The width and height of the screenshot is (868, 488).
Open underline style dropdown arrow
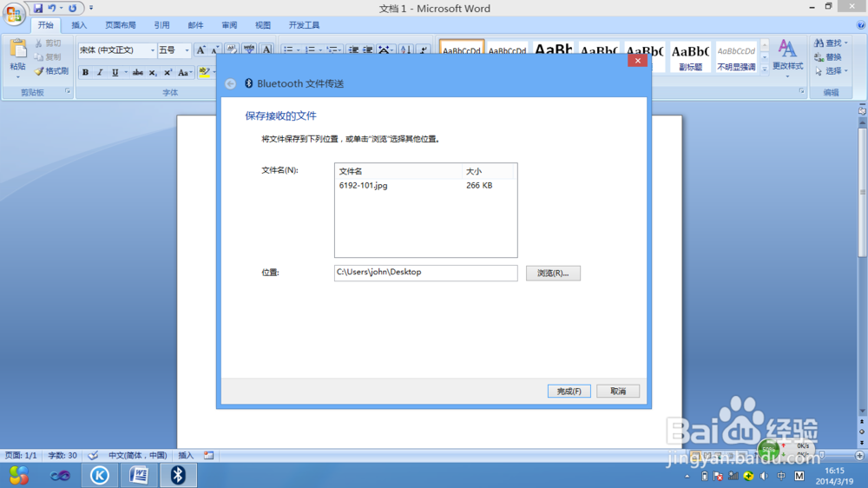[126, 73]
